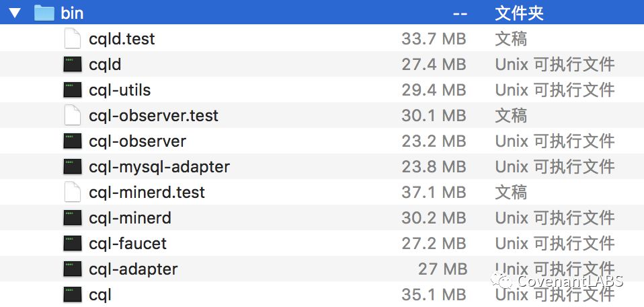Select the cql-observer terminal icon
The width and height of the screenshot is (644, 307).
tap(73, 141)
